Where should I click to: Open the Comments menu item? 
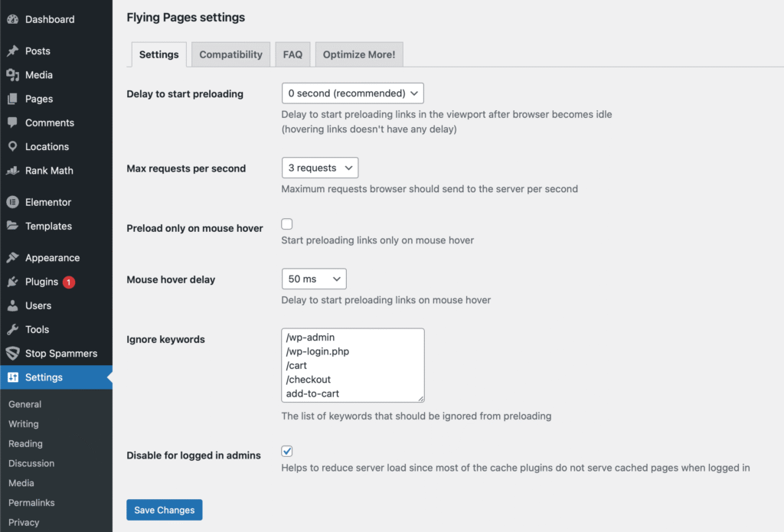click(56, 122)
